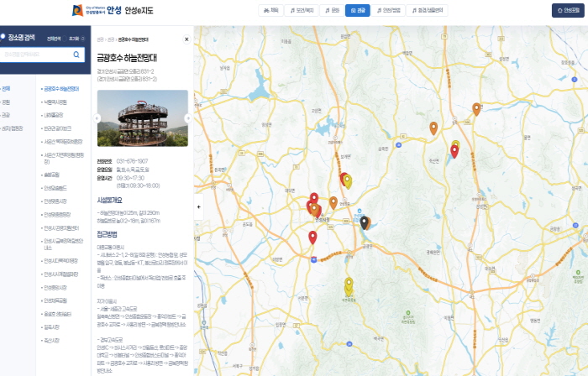
Task: Select the lowest yellow marker on the map
Action: click(x=349, y=290)
